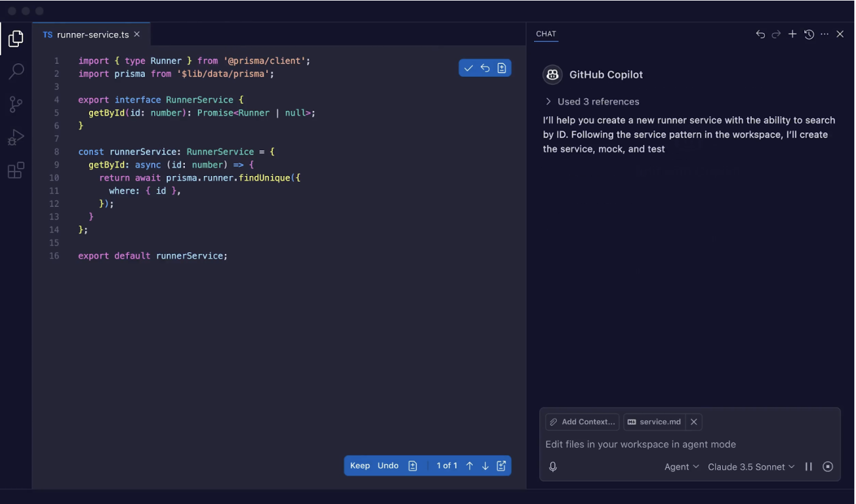This screenshot has height=504, width=856.
Task: Open the Agent mode dropdown
Action: pyautogui.click(x=681, y=467)
